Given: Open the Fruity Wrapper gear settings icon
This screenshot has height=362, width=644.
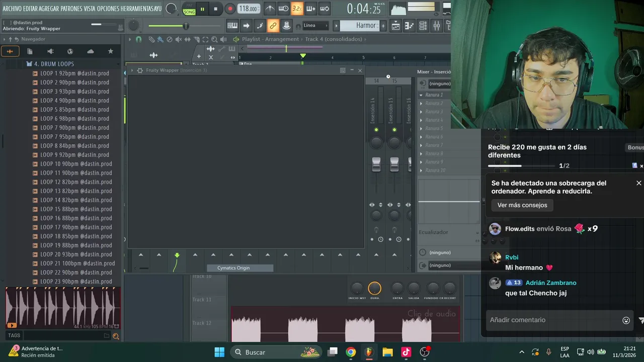Looking at the screenshot, I should [x=140, y=70].
